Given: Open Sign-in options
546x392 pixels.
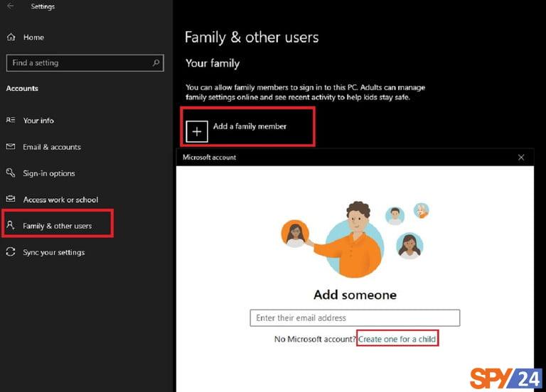Looking at the screenshot, I should pos(49,173).
